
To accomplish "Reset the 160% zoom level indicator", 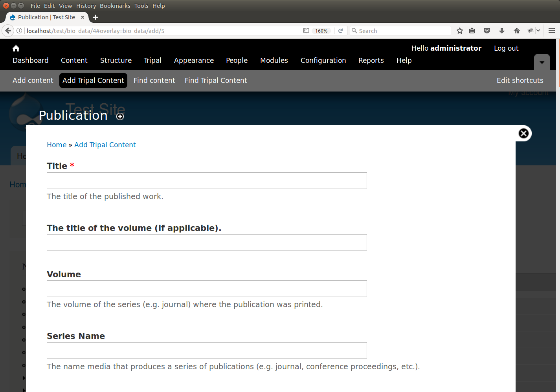I will coord(321,31).
